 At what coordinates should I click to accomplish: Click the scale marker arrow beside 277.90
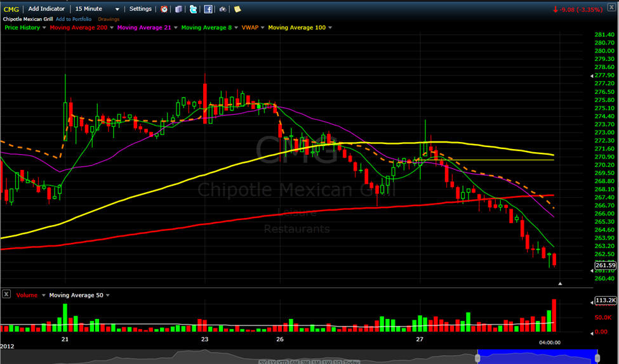[x=592, y=75]
